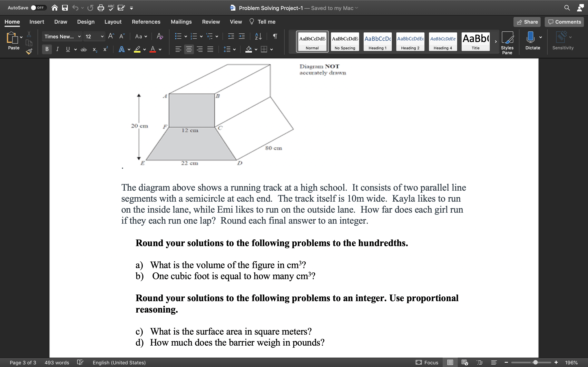
Task: Toggle Bold formatting button
Action: (47, 49)
